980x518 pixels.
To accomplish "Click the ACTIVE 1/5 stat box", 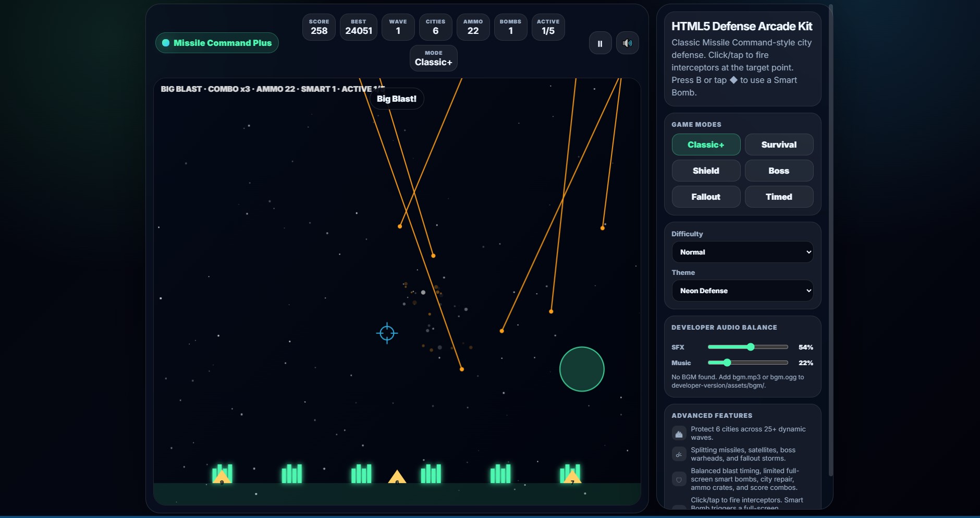I will coord(548,27).
